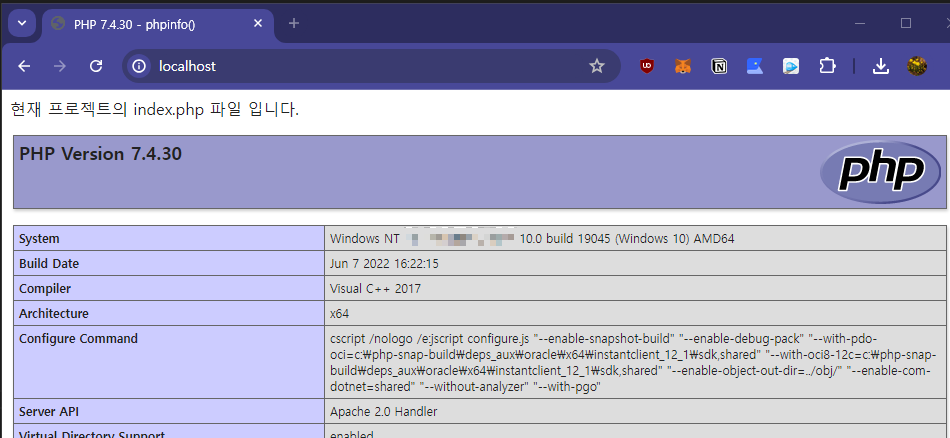Minimize the browser window
The image size is (950, 438).
click(x=860, y=23)
